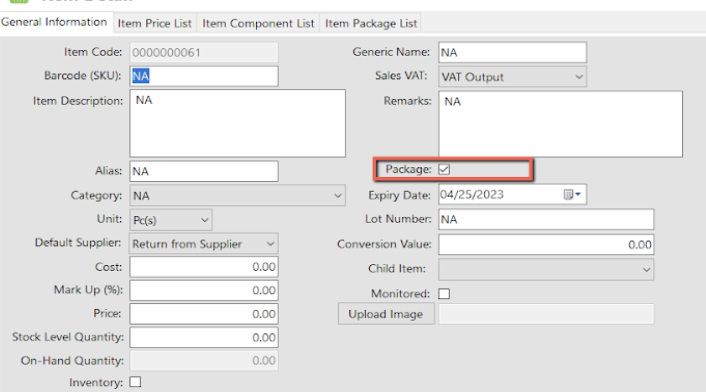Open the Expiry Date calendar picker icon
Screen dimensions: 706x392
[572, 194]
